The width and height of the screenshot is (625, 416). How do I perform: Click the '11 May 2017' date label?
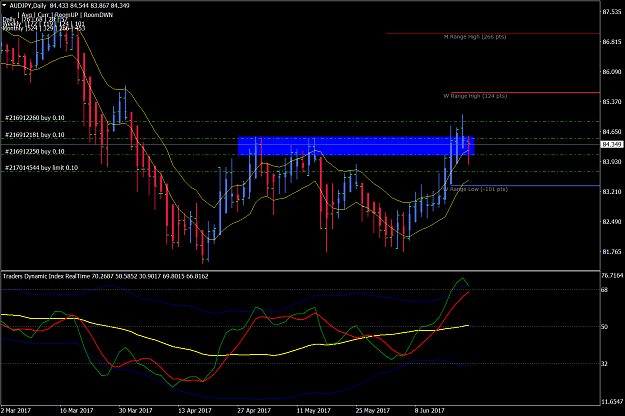click(314, 410)
